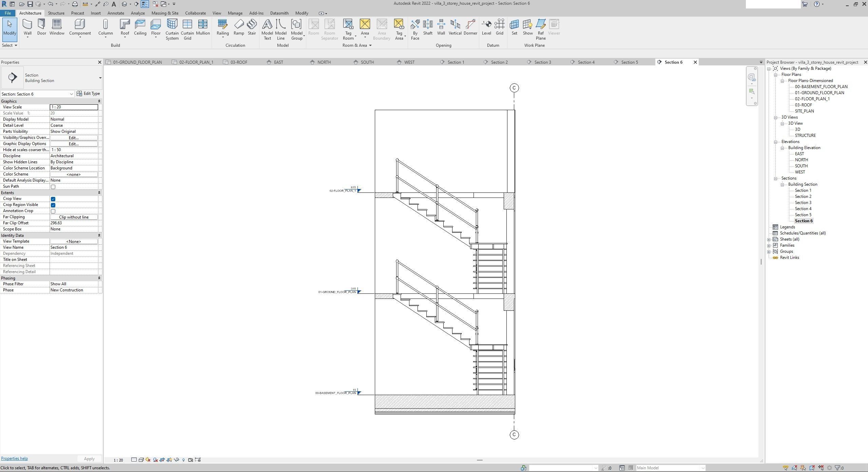Click the View Scale input field
Screen dimensions: 868x472
pos(74,107)
